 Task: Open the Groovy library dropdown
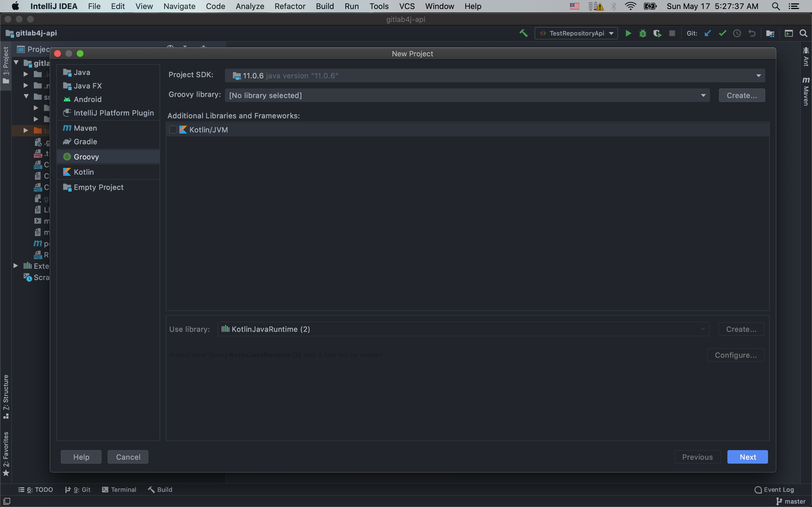[703, 95]
